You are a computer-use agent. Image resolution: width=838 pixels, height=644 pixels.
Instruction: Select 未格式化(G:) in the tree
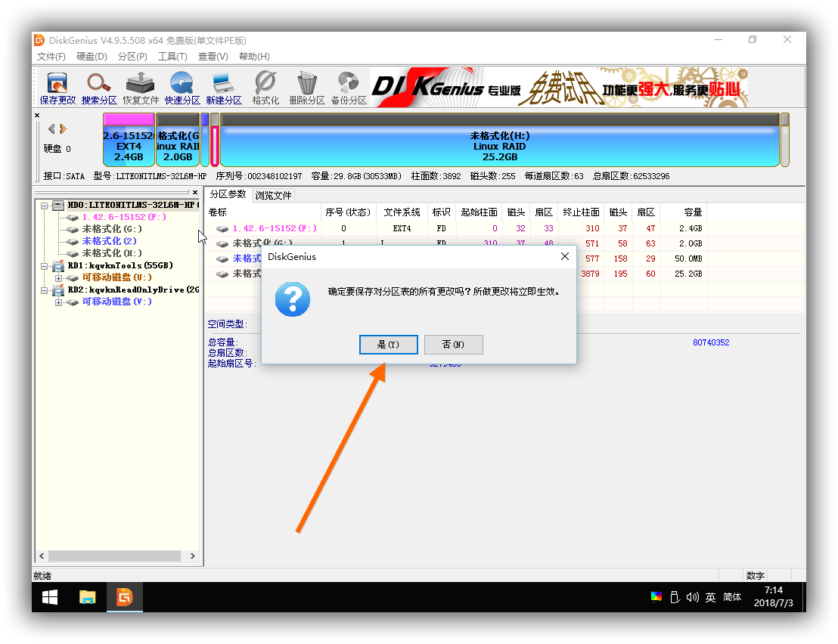coord(112,229)
